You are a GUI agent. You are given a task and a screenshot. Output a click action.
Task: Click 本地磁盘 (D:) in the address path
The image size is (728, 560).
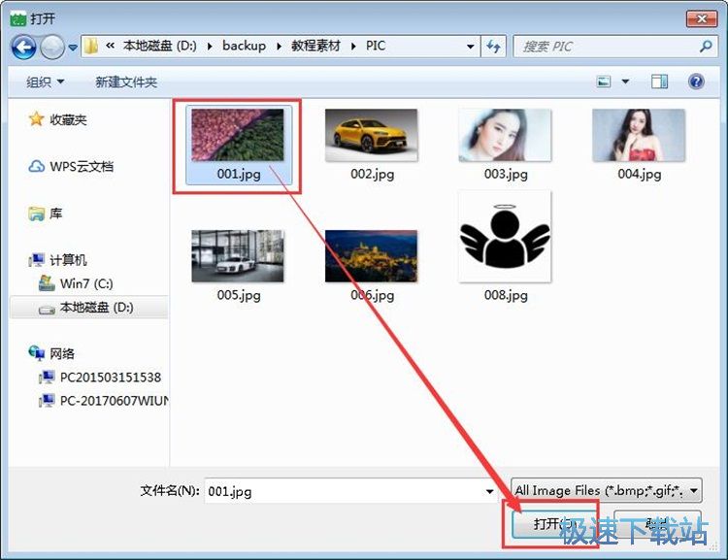tap(159, 46)
